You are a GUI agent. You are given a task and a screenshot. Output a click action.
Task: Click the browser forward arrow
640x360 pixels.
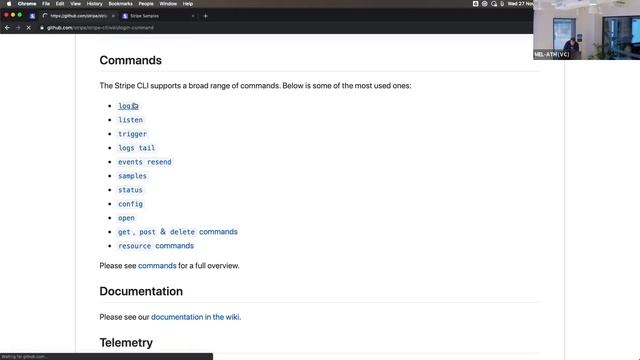coord(18,28)
